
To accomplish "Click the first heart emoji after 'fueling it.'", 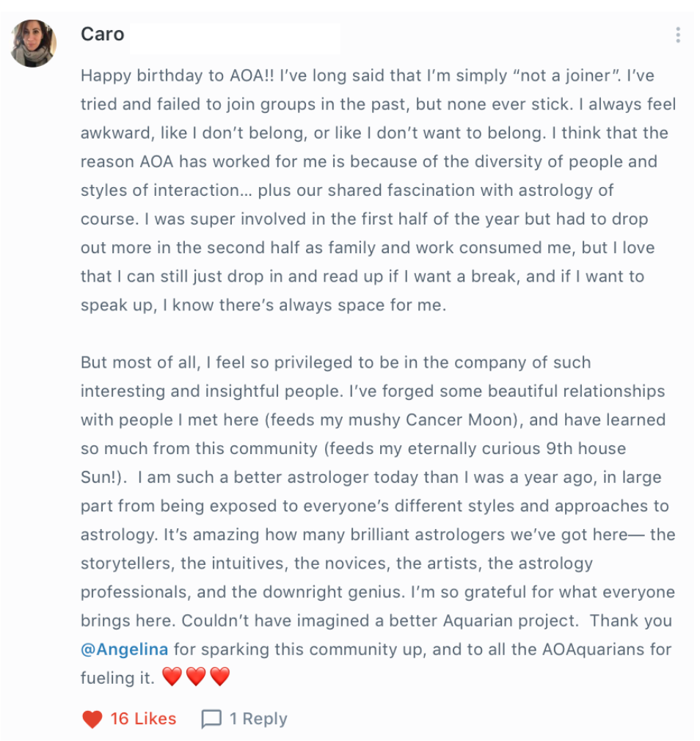I will (172, 676).
